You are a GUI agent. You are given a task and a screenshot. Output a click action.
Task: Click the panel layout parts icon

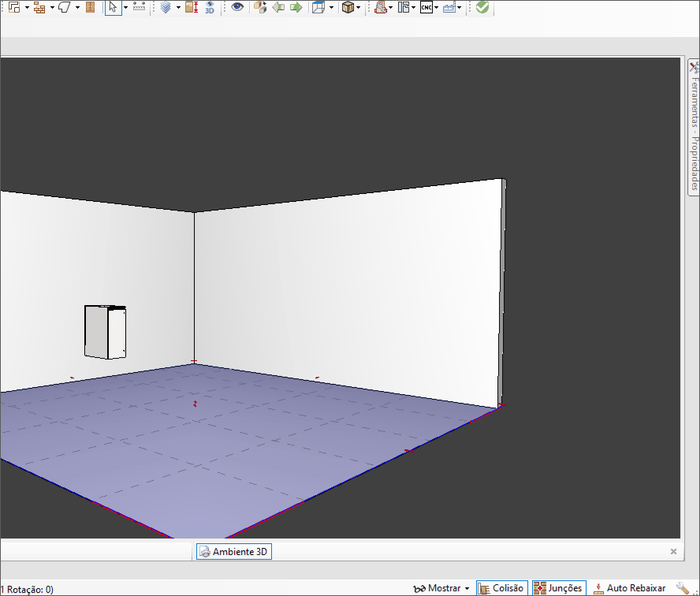[404, 7]
